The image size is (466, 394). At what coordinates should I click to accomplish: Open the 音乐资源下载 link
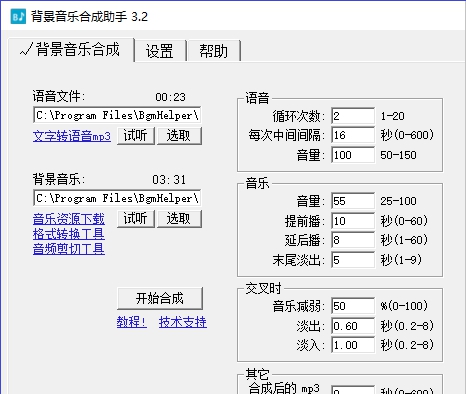coord(69,219)
